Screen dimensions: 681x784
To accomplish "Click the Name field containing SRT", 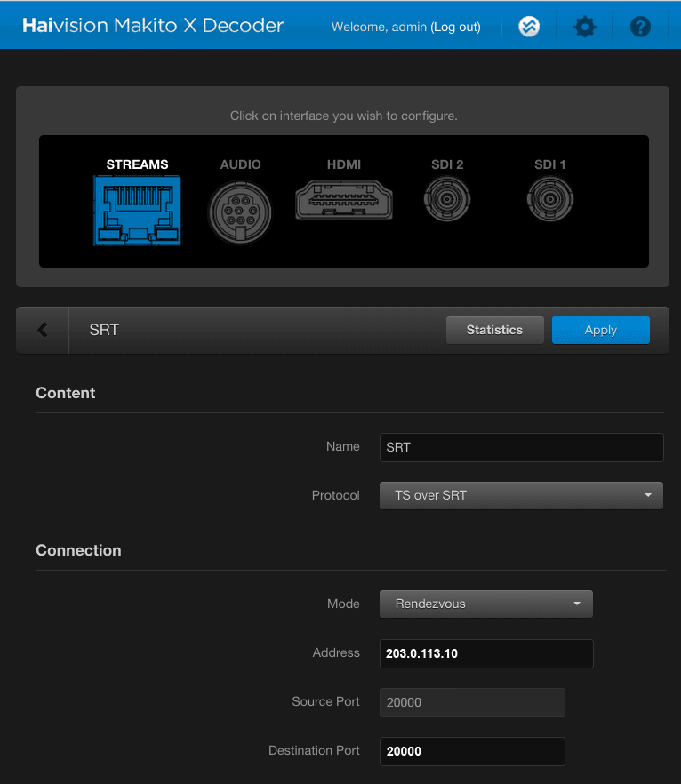I will point(521,447).
